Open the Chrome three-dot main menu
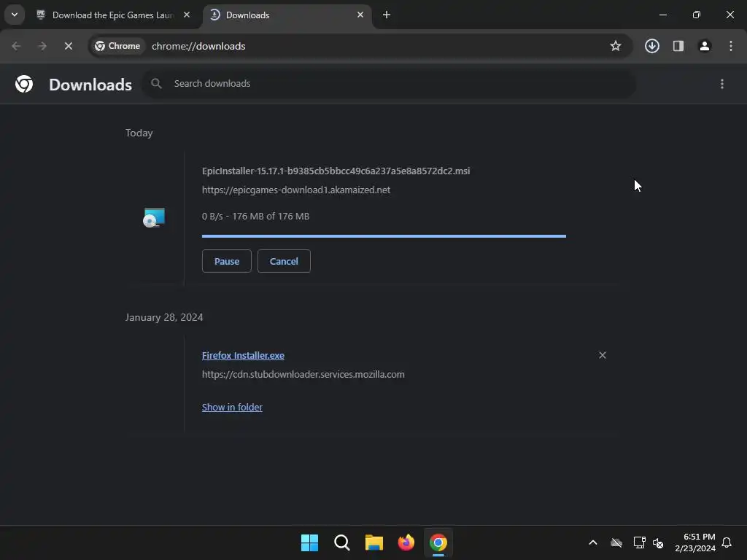 click(x=731, y=46)
